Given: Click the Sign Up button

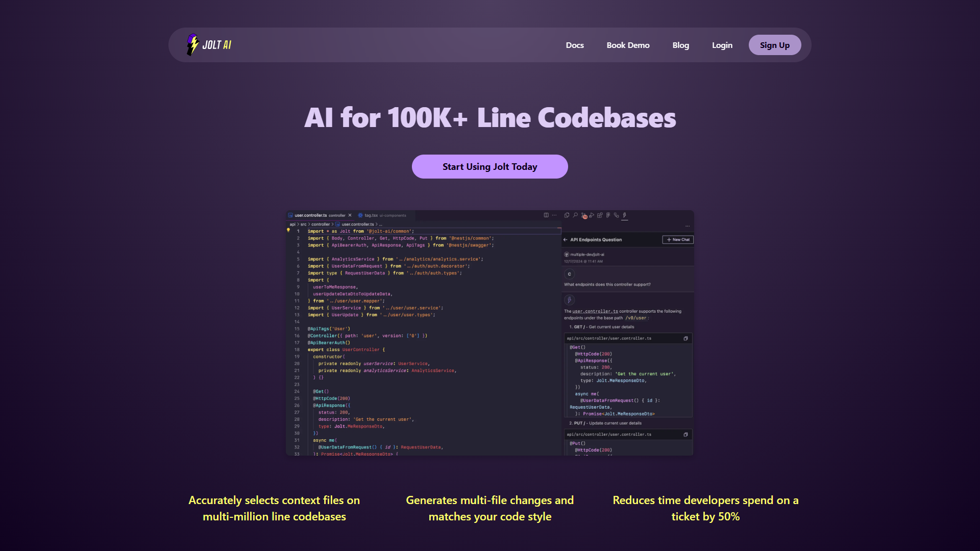Looking at the screenshot, I should pyautogui.click(x=774, y=45).
